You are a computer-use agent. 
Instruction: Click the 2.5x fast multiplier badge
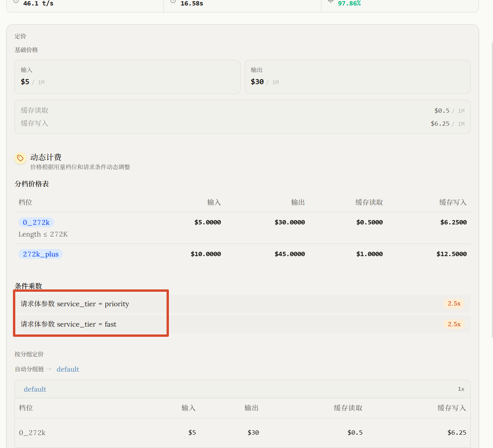[454, 324]
